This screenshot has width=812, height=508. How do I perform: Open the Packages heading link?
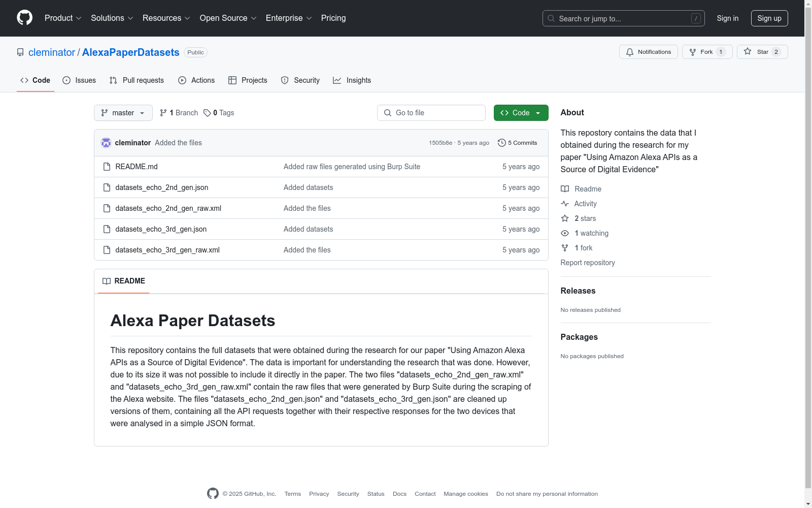click(579, 337)
